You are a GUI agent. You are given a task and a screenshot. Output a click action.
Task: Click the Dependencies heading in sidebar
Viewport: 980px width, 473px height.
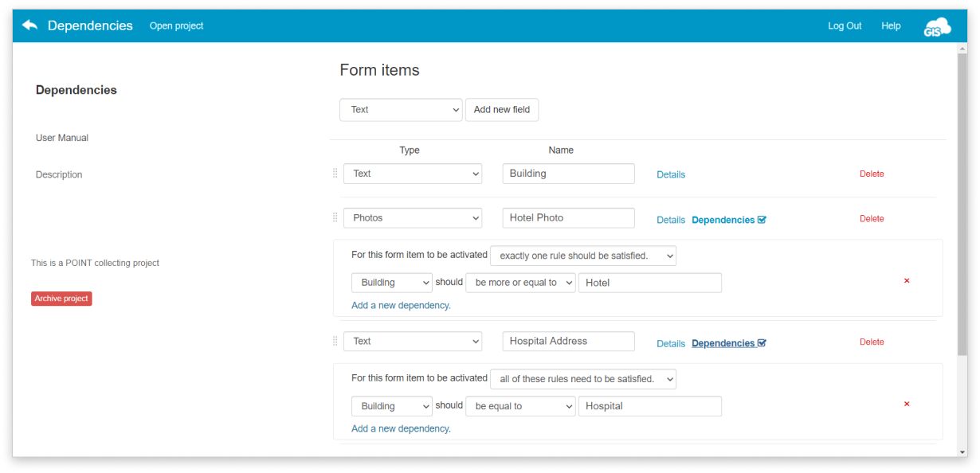pyautogui.click(x=76, y=90)
